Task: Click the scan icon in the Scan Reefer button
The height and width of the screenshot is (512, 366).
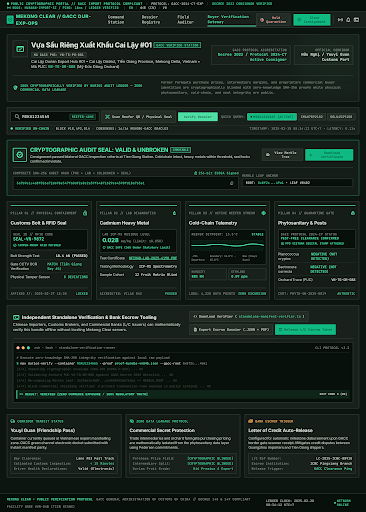Action: coord(107,117)
